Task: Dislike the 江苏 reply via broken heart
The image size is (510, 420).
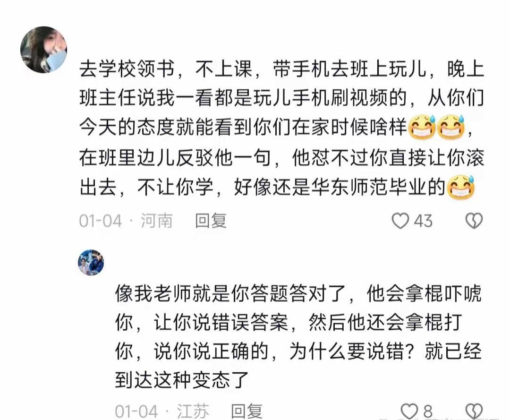Action: [x=474, y=411]
